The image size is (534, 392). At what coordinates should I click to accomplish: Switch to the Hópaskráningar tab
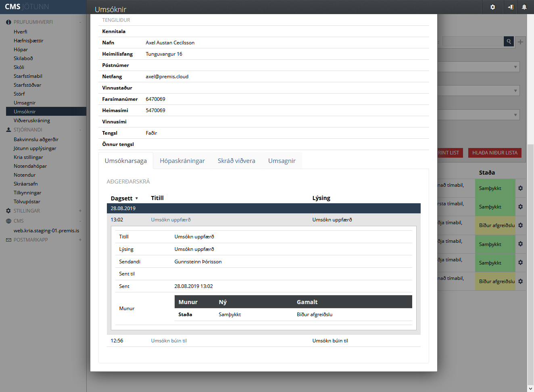182,161
